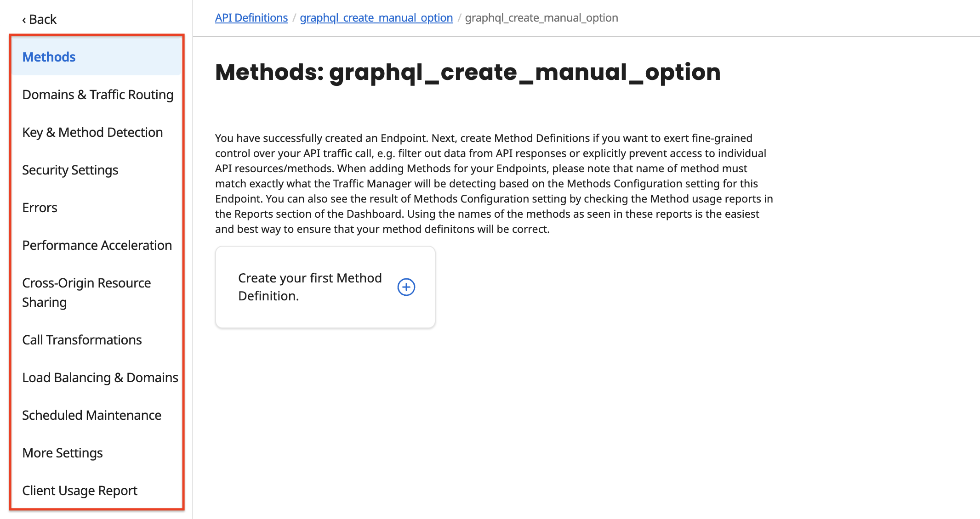Click graphql_create_manual_option breadcrumb link
Viewport: 980px width, 519px height.
[x=376, y=18]
